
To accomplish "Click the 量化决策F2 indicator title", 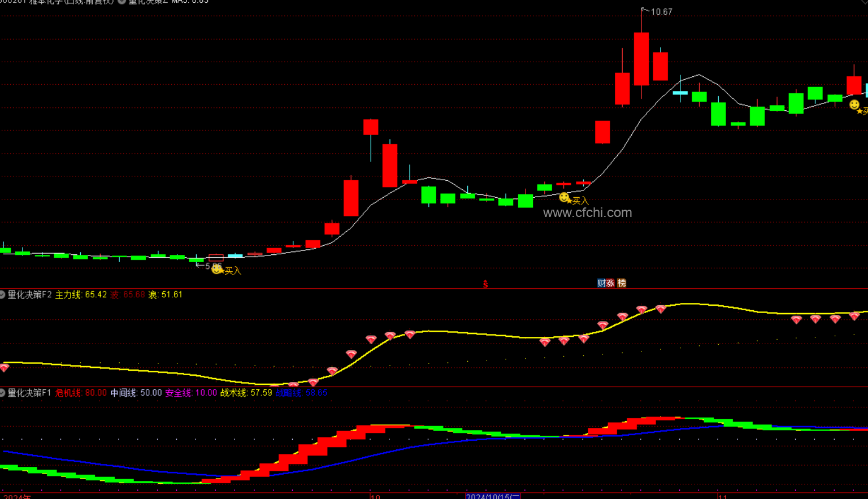I will click(x=29, y=294).
